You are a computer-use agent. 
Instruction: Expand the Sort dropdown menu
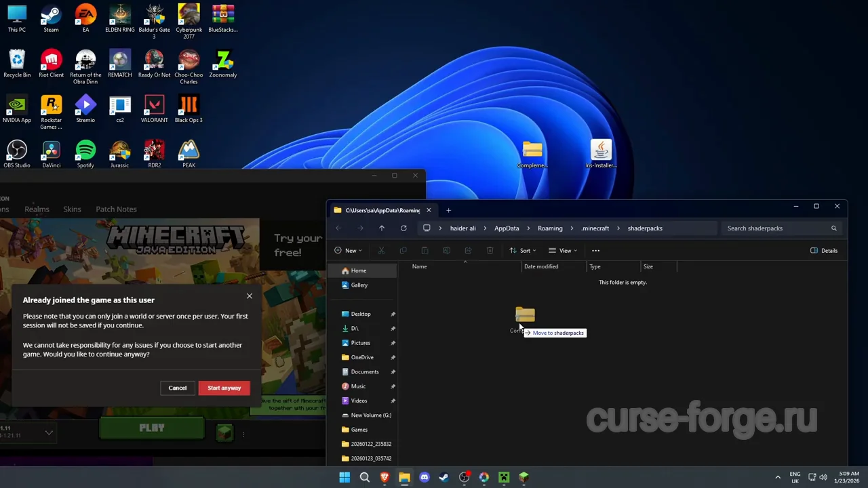pos(523,251)
